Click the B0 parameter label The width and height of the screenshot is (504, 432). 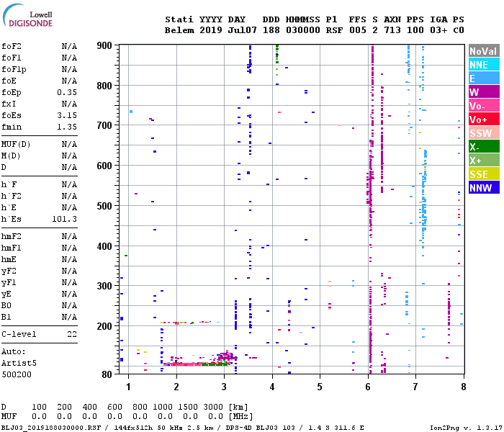(6, 306)
